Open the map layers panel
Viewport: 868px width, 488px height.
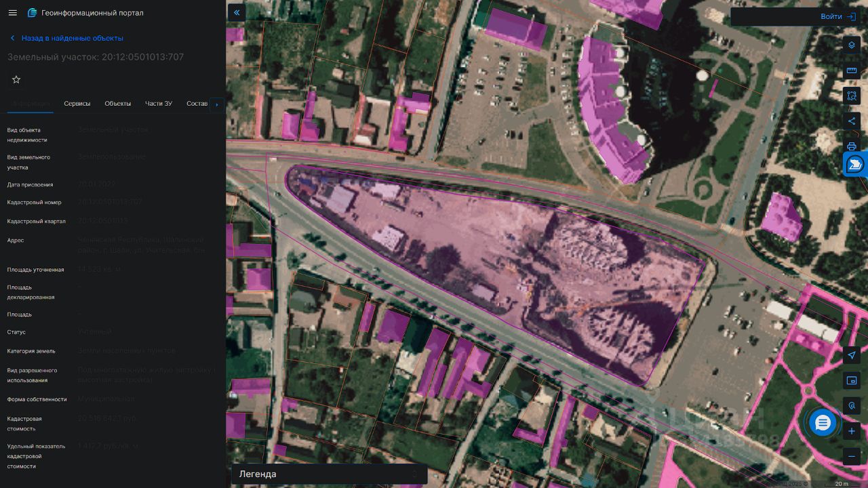852,45
